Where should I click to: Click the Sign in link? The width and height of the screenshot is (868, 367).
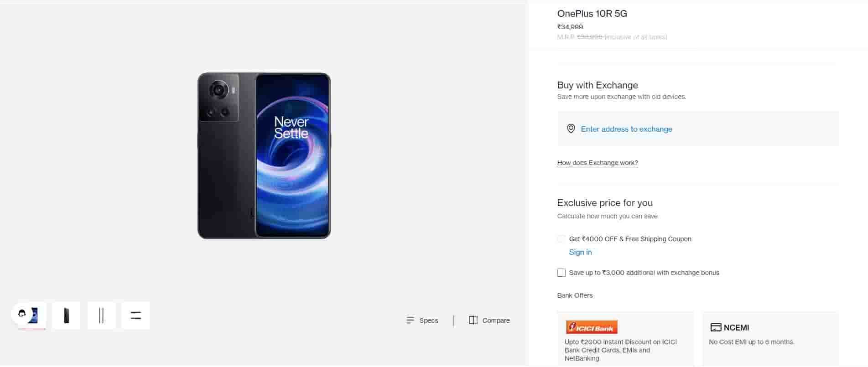click(580, 252)
